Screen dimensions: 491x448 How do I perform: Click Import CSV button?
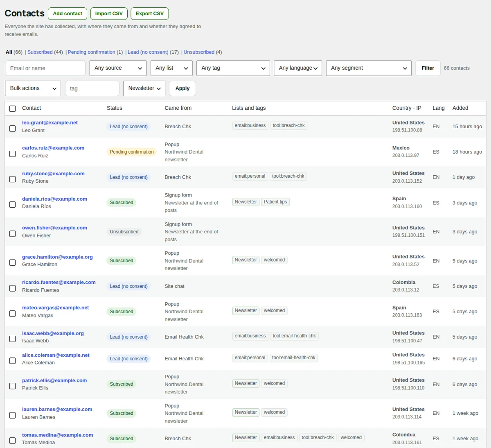click(109, 14)
